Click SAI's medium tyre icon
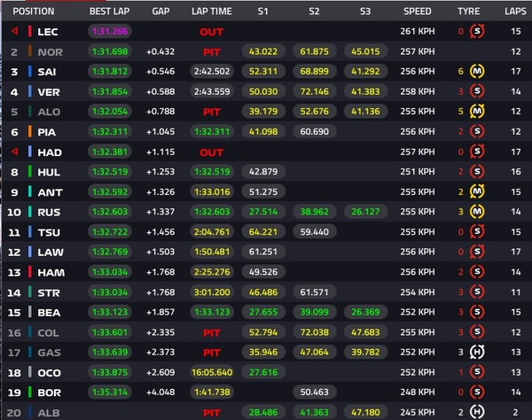This screenshot has width=532, height=420. [477, 71]
